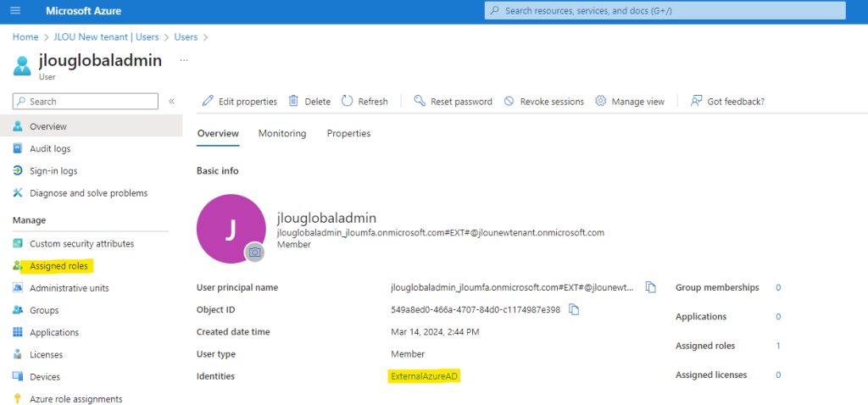Open the hamburger portal menu
Image resolution: width=868 pixels, height=405 pixels.
click(x=15, y=10)
